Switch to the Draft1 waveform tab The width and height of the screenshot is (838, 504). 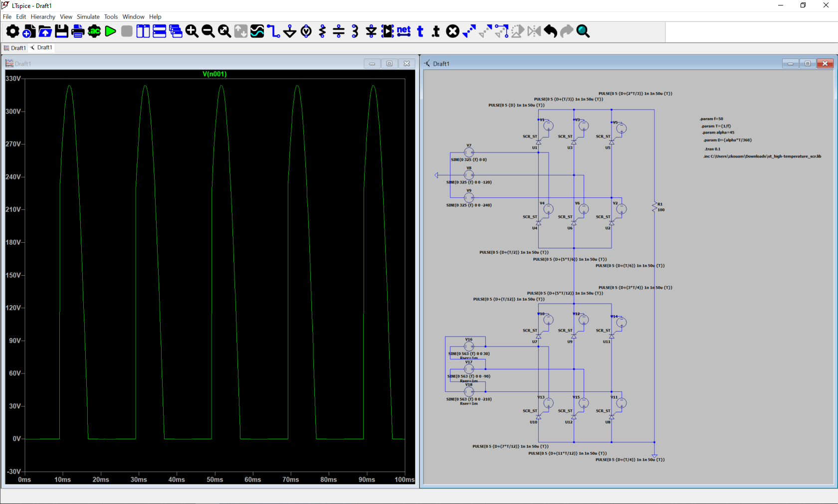click(x=15, y=48)
